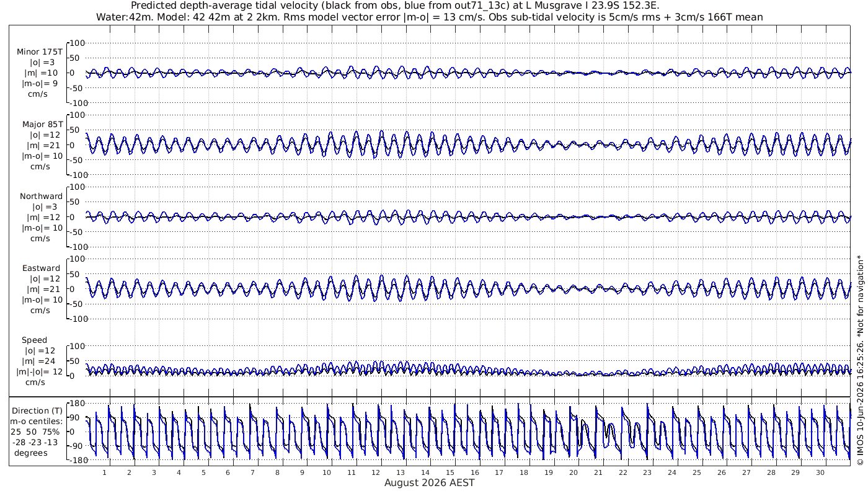The height and width of the screenshot is (496, 868).
Task: Click the '180' tick on Direction axis
Action: (77, 403)
